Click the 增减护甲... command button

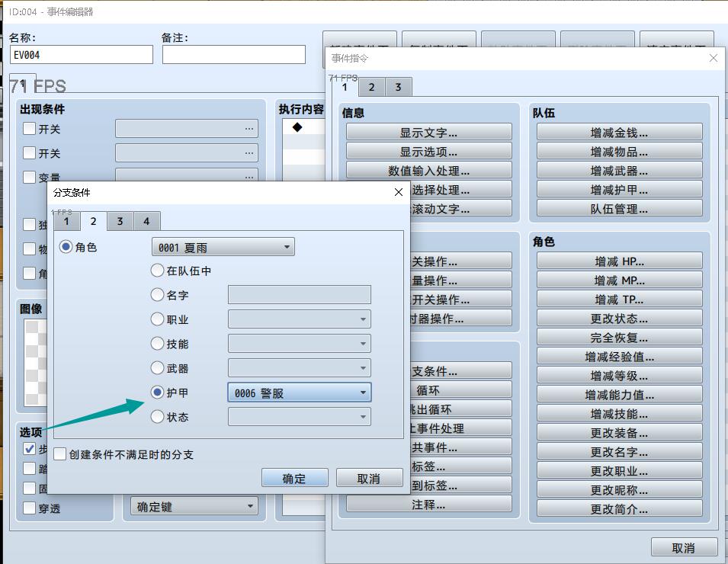619,189
